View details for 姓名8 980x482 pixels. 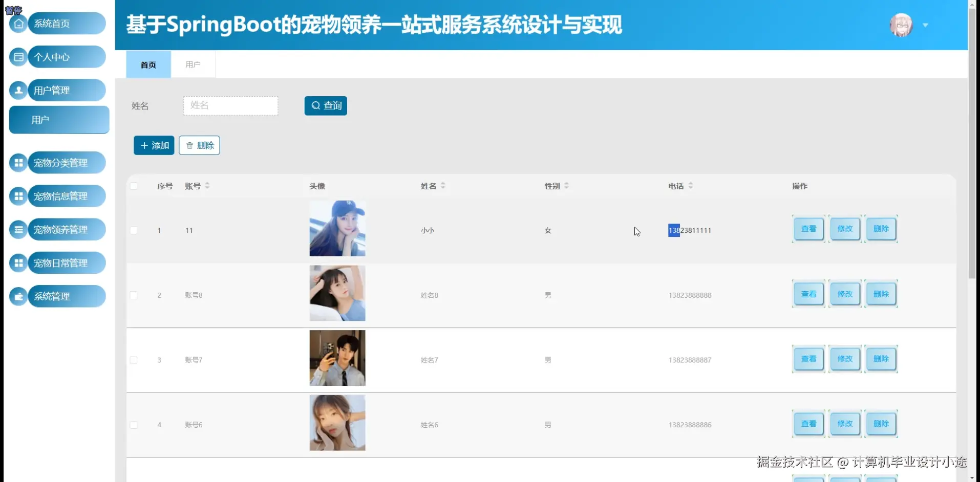[809, 294]
